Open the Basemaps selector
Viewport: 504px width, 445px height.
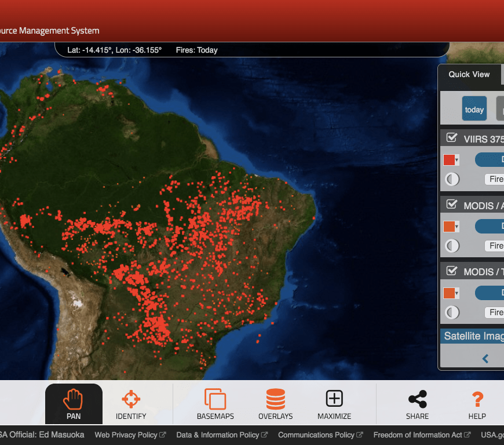point(215,404)
